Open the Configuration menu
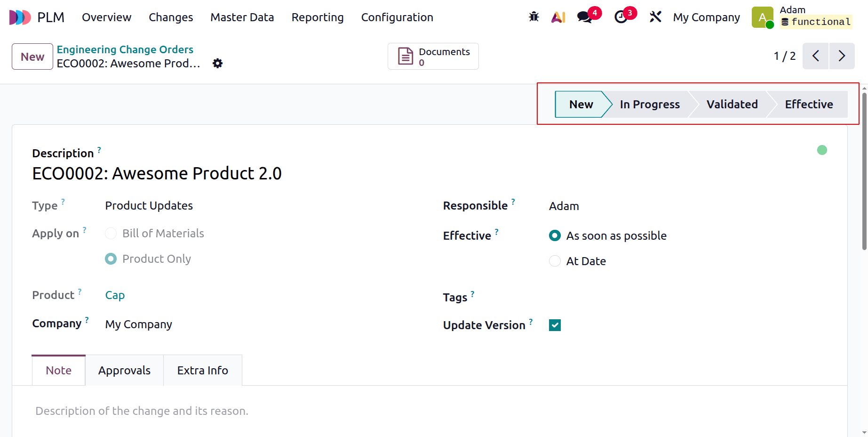Screen dimensions: 868x437 397,17
